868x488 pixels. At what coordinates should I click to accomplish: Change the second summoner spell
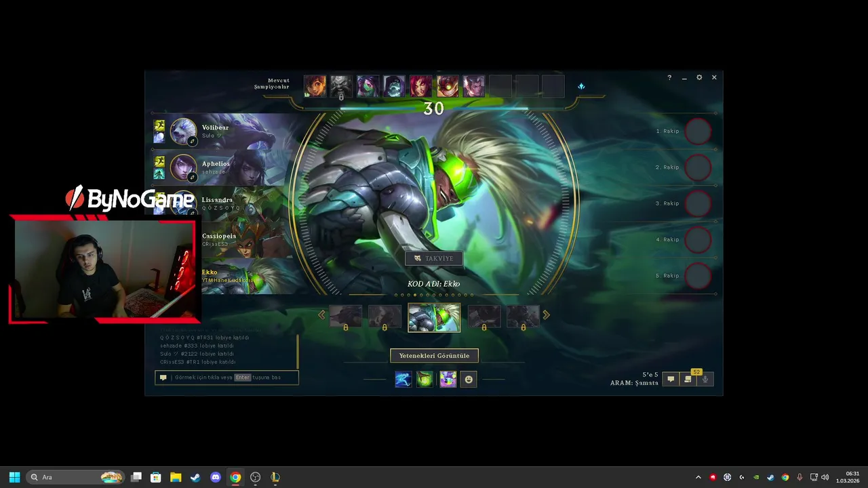tap(425, 380)
